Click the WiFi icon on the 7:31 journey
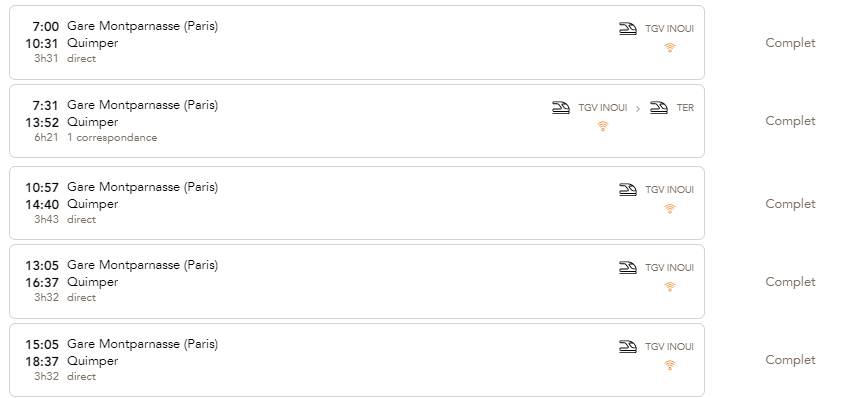This screenshot has width=861, height=398. click(x=602, y=127)
